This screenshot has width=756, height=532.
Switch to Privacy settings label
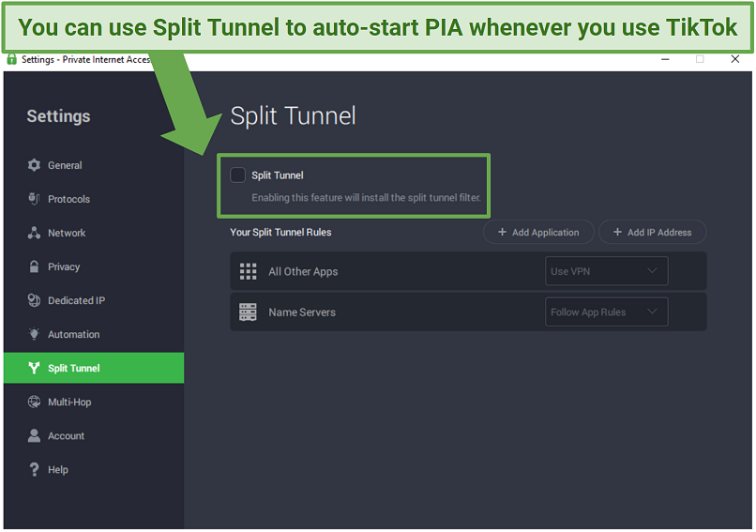(x=64, y=266)
